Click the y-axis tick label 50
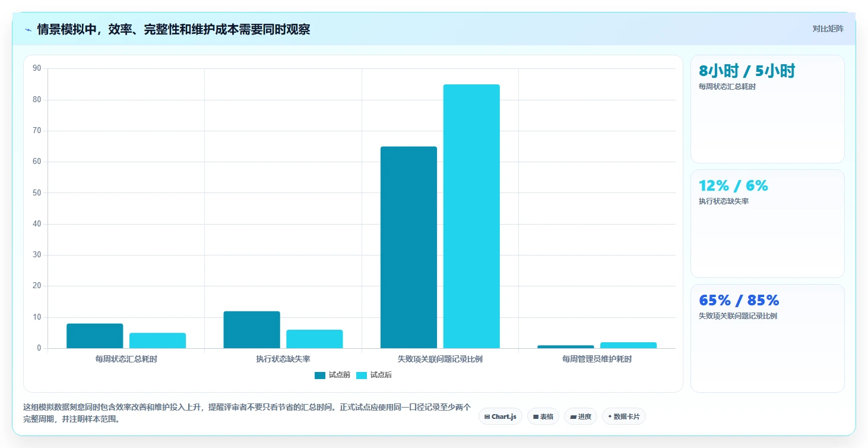The height and width of the screenshot is (448, 868). [x=37, y=193]
